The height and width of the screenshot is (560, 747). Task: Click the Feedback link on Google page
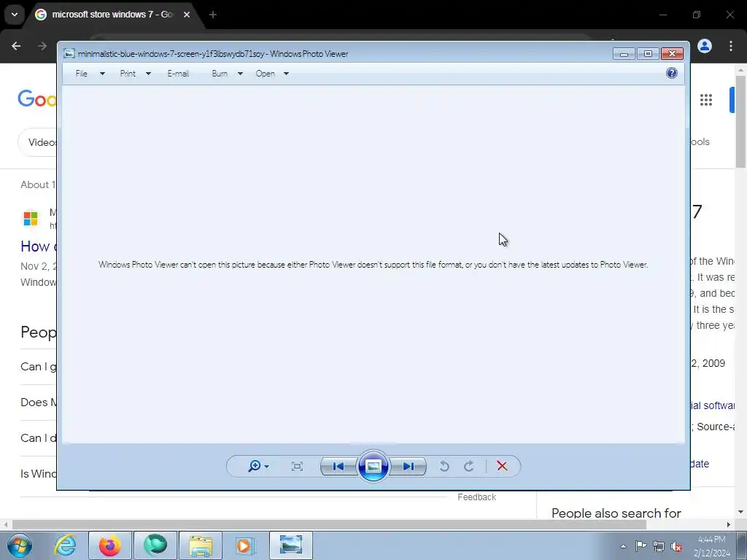(476, 497)
